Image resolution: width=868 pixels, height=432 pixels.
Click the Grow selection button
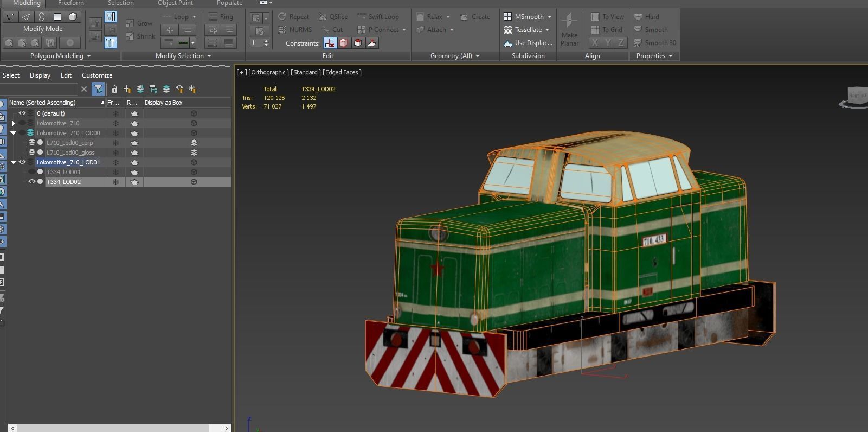(139, 23)
